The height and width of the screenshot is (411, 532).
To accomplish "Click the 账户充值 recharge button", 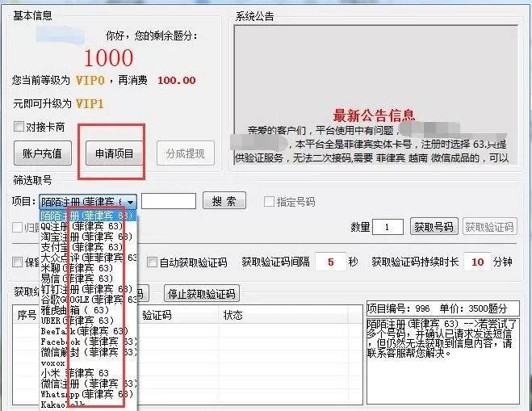I will (x=43, y=153).
